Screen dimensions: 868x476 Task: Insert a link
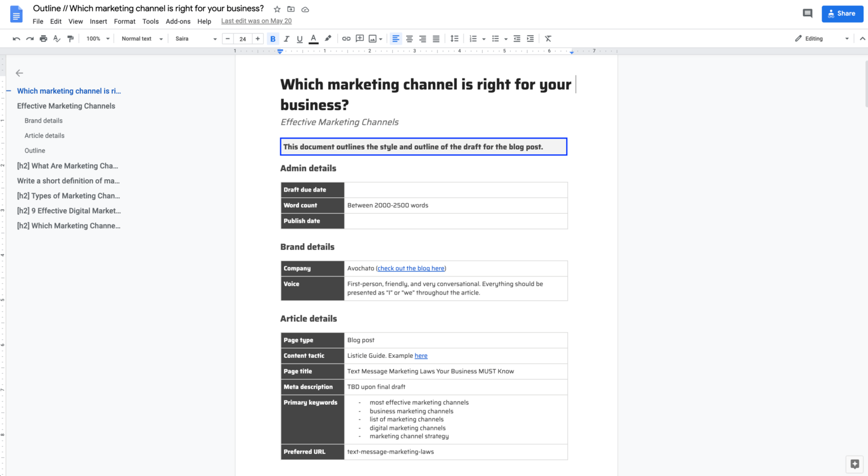point(346,38)
